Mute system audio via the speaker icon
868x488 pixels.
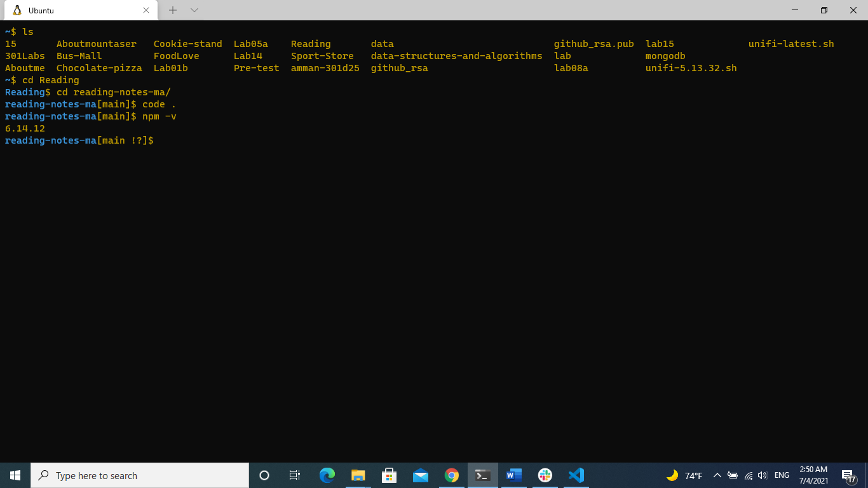762,475
